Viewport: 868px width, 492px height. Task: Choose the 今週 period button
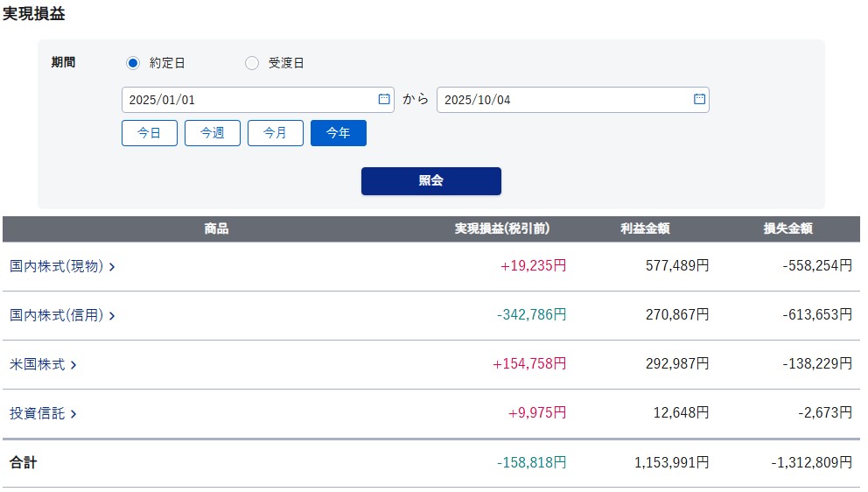point(213,133)
